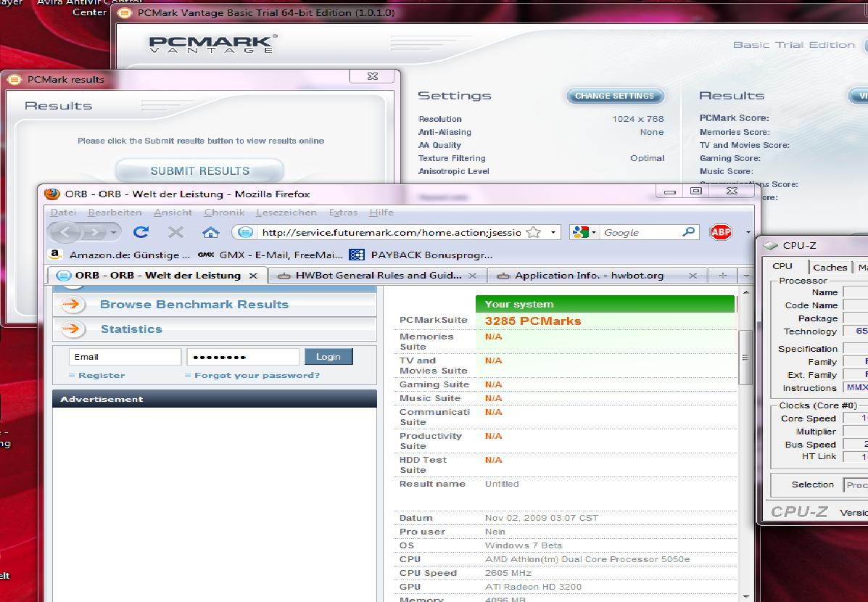Open the address bar URL history dropdown
The width and height of the screenshot is (868, 602).
(553, 232)
